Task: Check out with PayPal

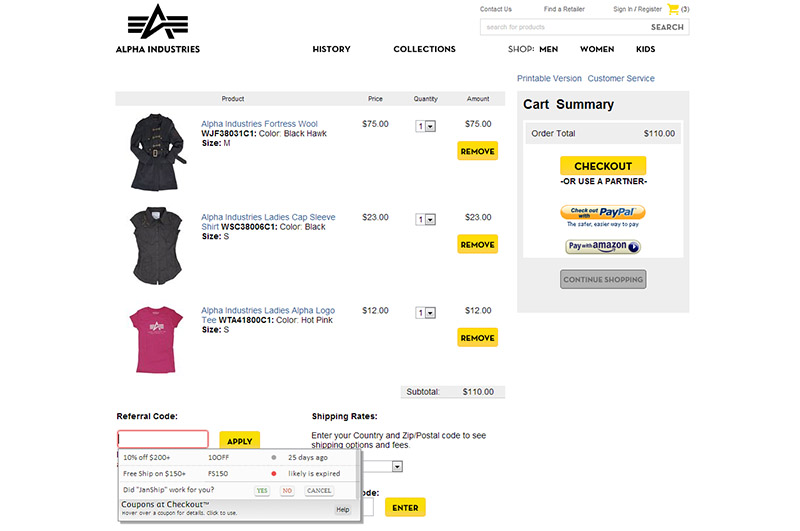Action: [603, 212]
